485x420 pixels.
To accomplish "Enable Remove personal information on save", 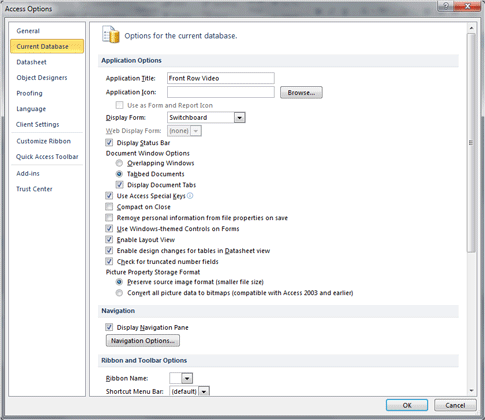I will tap(109, 218).
